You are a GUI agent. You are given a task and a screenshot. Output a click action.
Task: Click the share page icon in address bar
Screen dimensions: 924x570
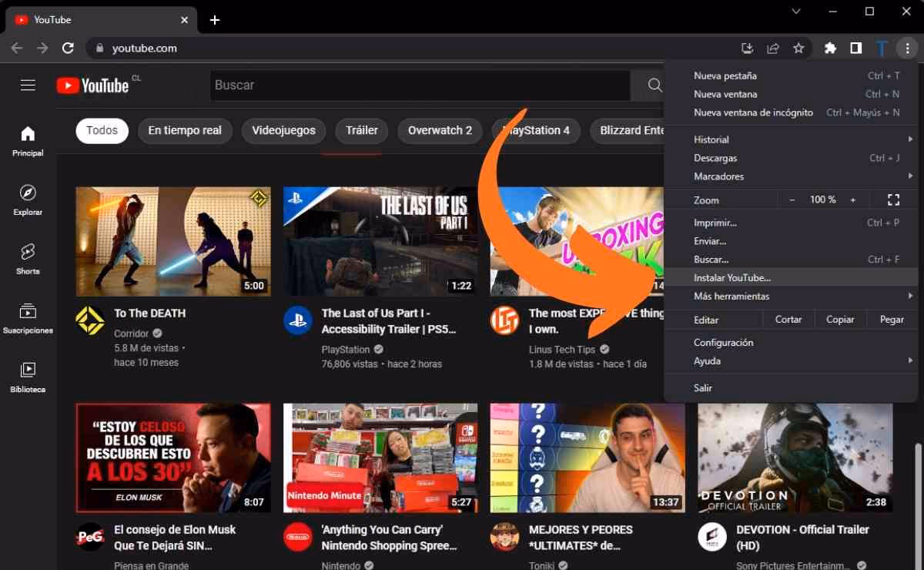tap(772, 49)
